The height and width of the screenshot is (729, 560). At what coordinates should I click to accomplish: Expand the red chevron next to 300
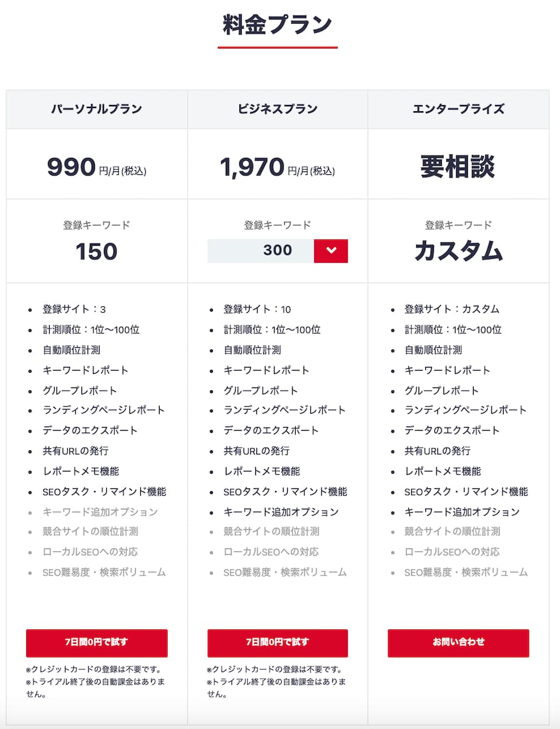[330, 250]
